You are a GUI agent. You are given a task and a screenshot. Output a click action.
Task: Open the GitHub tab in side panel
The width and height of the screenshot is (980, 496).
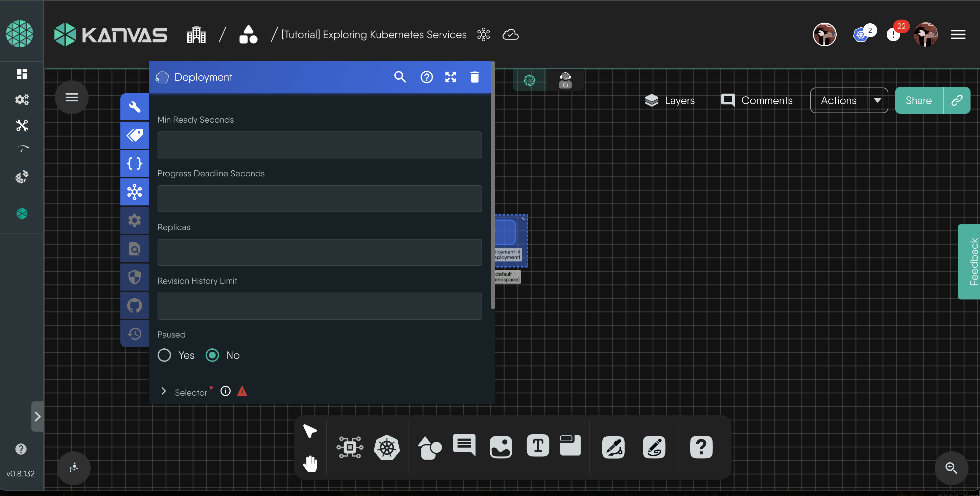(x=134, y=305)
